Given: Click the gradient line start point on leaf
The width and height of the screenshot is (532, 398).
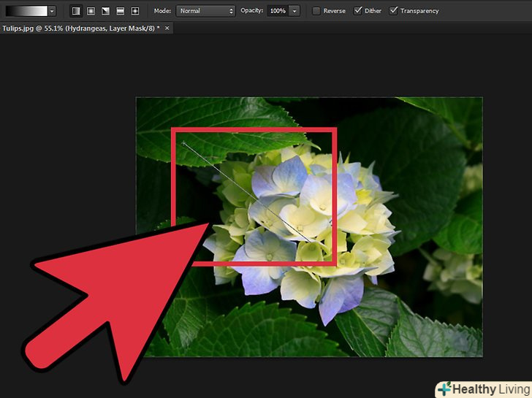Looking at the screenshot, I should (183, 143).
